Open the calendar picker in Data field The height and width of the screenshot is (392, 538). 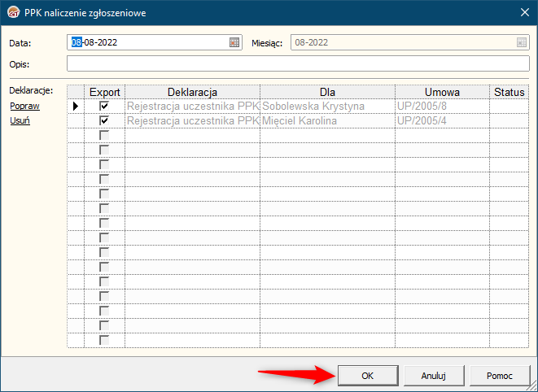point(234,42)
